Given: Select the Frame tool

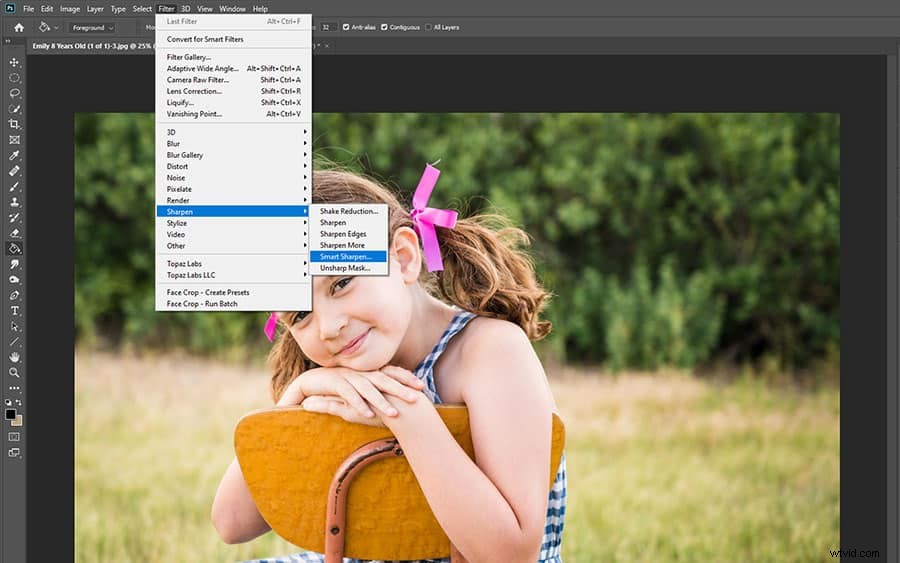Looking at the screenshot, I should (x=14, y=139).
